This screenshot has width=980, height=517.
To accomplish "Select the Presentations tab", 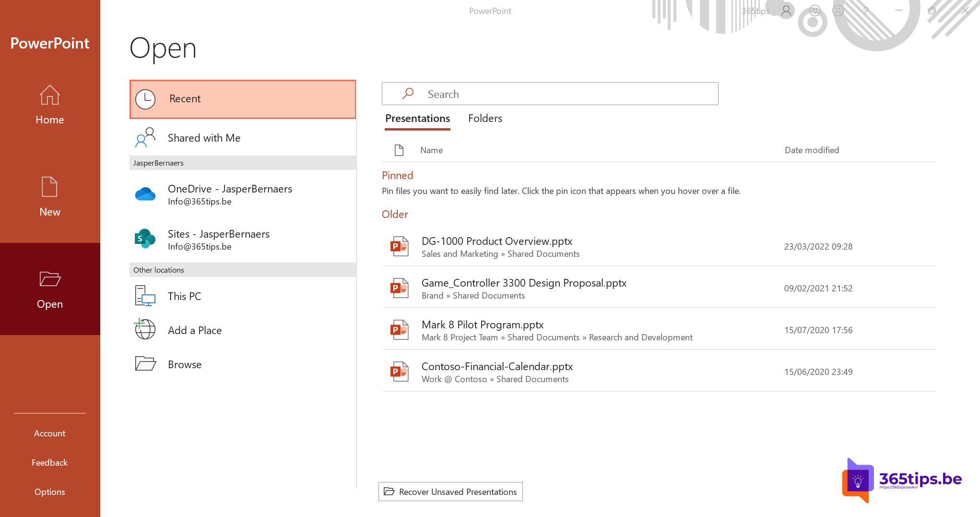I will click(417, 119).
